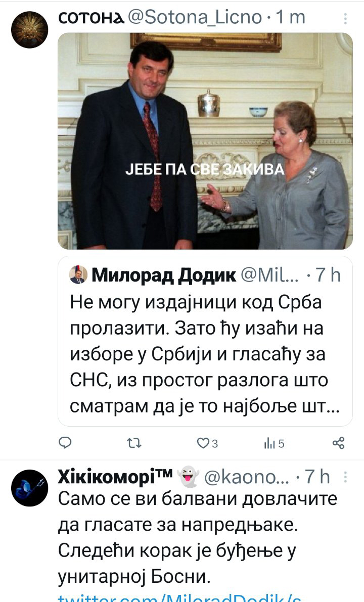Open Хікікоморі profile avatar
Image resolution: width=364 pixels, height=602 pixels.
click(29, 488)
